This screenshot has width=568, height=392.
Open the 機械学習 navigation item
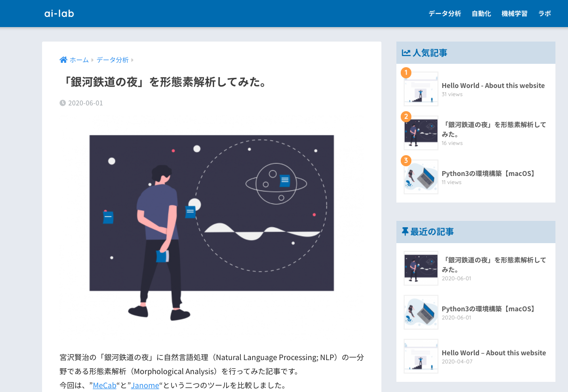[x=514, y=14]
